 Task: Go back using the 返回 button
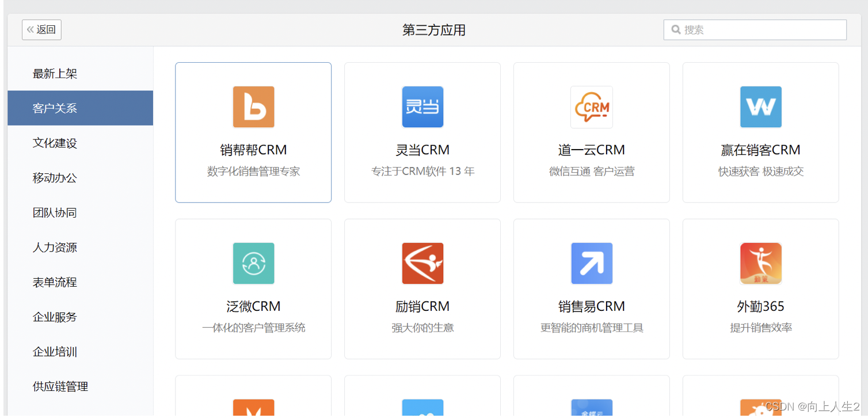(x=41, y=29)
